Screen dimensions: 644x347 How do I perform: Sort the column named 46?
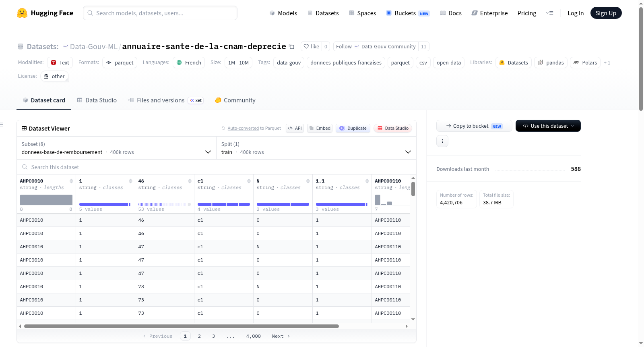pos(190,181)
